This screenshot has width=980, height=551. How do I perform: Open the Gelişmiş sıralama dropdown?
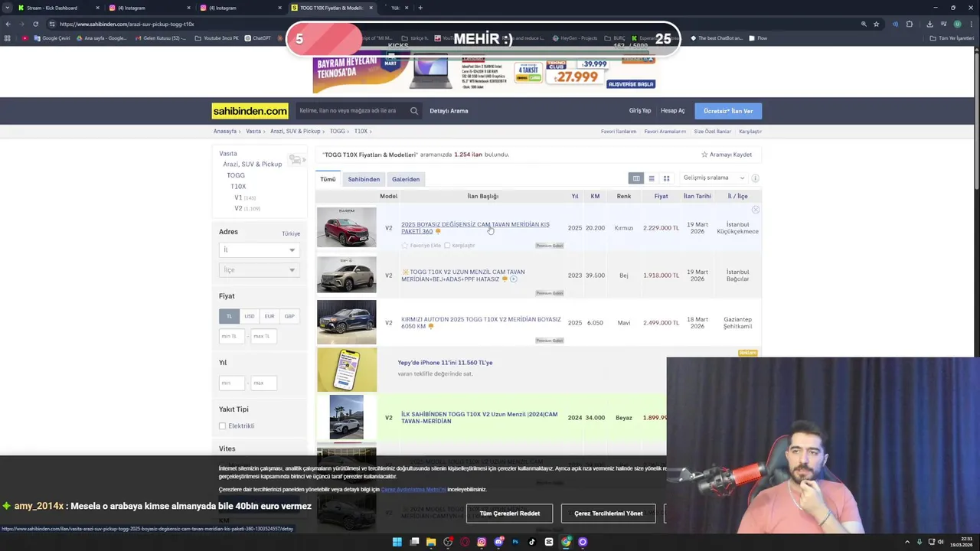[x=714, y=178]
